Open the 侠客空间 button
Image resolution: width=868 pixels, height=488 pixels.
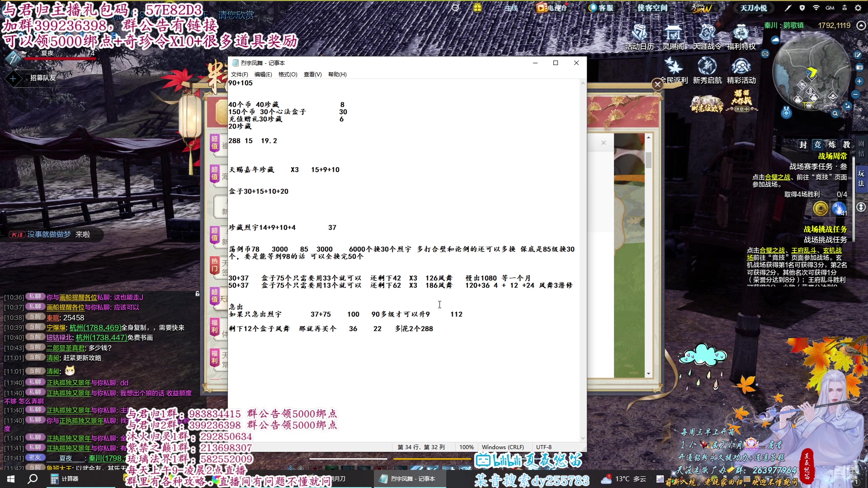click(x=652, y=8)
